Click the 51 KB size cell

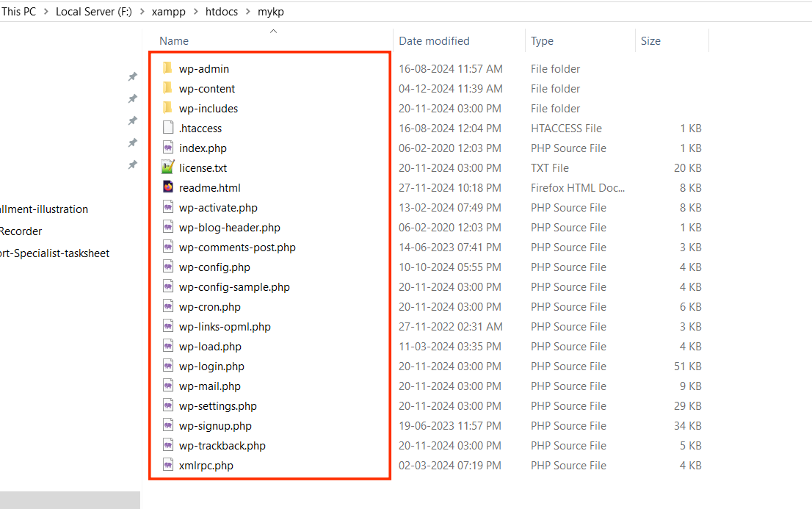(x=687, y=367)
